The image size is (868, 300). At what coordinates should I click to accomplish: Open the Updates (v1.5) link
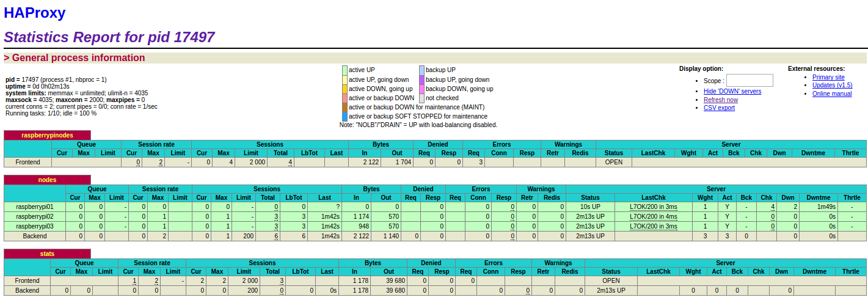pyautogui.click(x=832, y=86)
